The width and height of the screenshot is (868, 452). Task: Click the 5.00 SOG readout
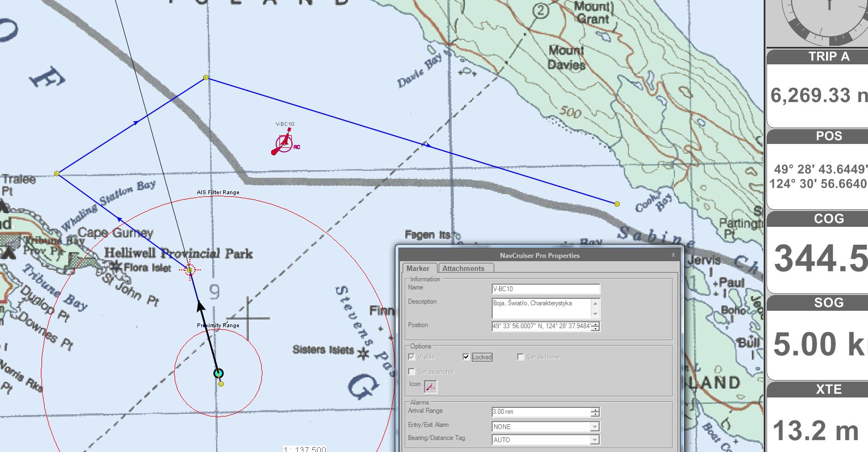click(821, 344)
